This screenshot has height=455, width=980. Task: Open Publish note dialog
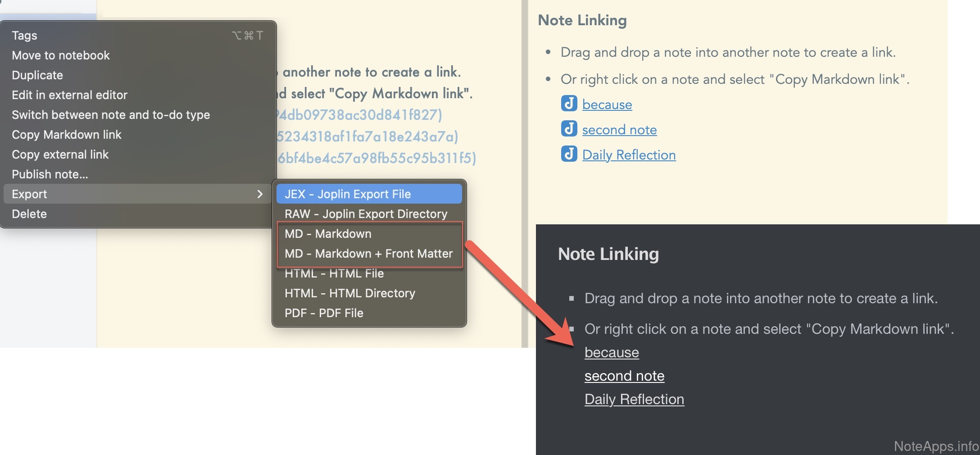pos(50,174)
